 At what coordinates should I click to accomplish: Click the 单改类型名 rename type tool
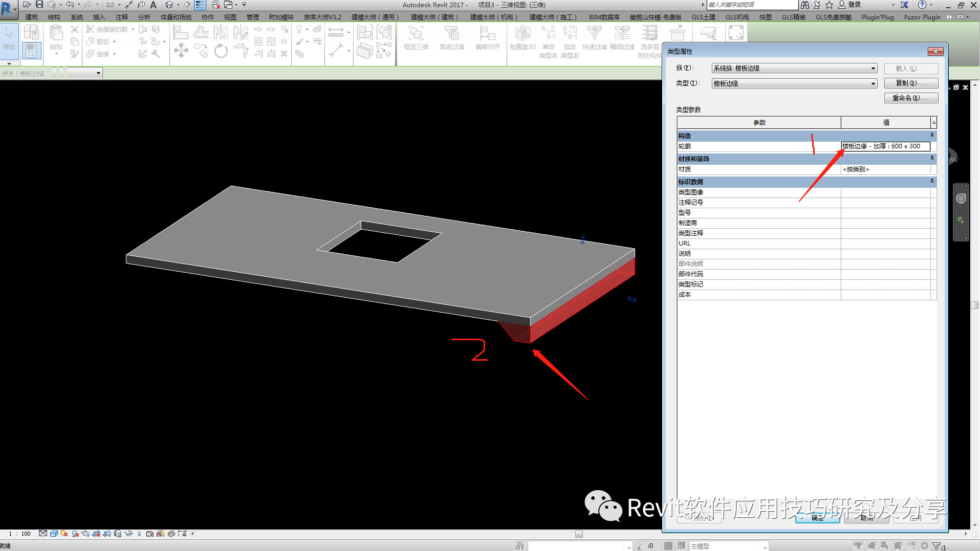coord(548,41)
